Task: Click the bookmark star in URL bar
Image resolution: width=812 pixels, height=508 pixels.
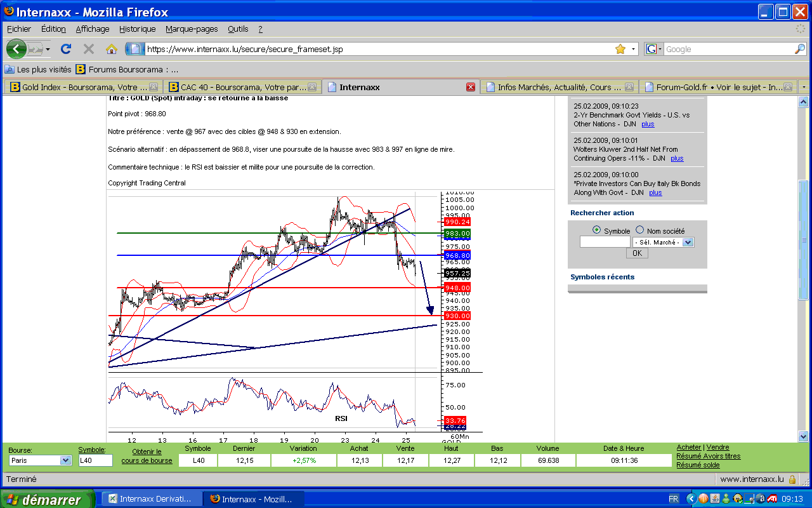Action: click(620, 49)
